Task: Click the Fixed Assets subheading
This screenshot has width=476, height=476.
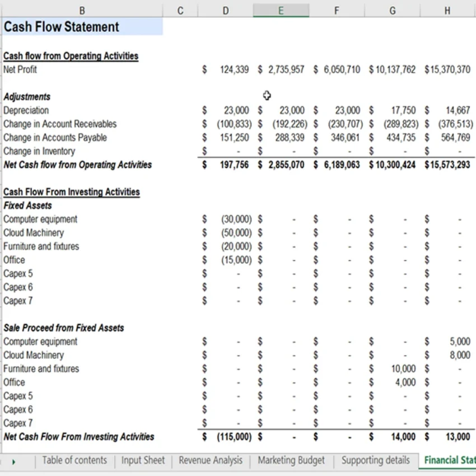Action: [27, 206]
